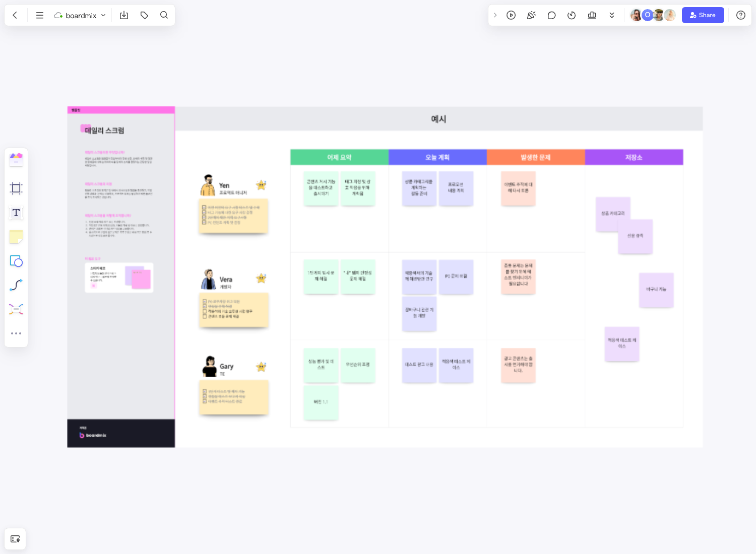Click the blue O collaborator avatar
This screenshot has width=756, height=554.
pyautogui.click(x=648, y=15)
